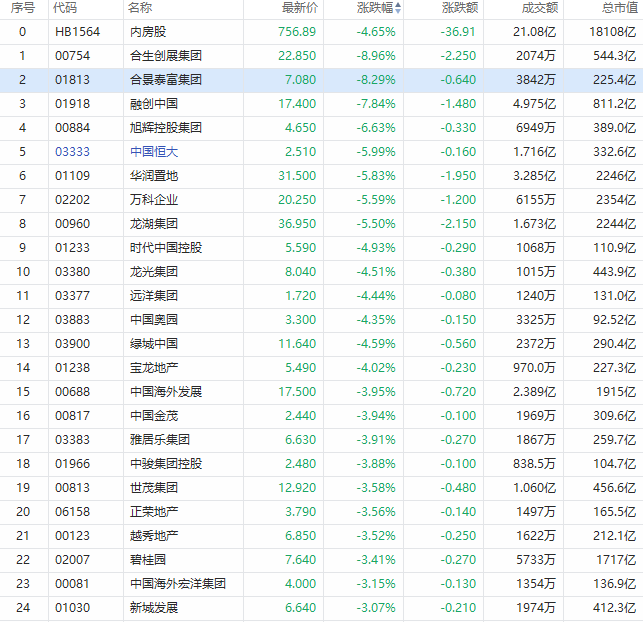643x622 pixels.
Task: Click turnover value 21.08亿
Action: pos(534,32)
